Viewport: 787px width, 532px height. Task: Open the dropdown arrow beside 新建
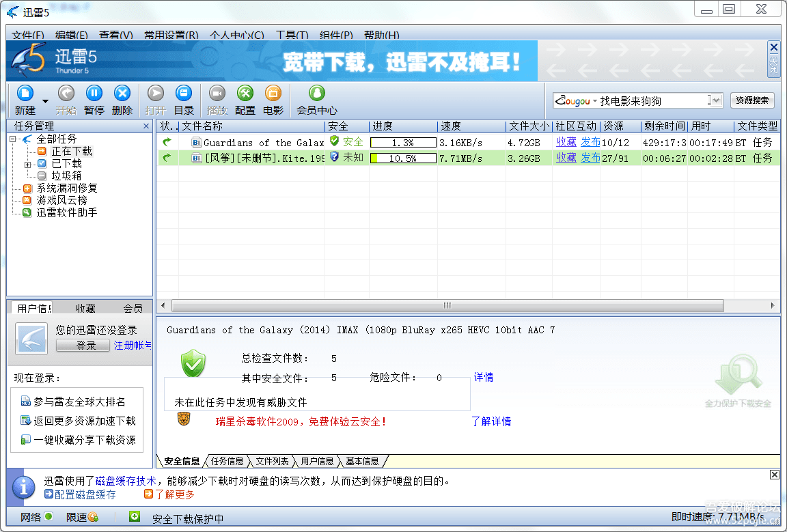[45, 101]
